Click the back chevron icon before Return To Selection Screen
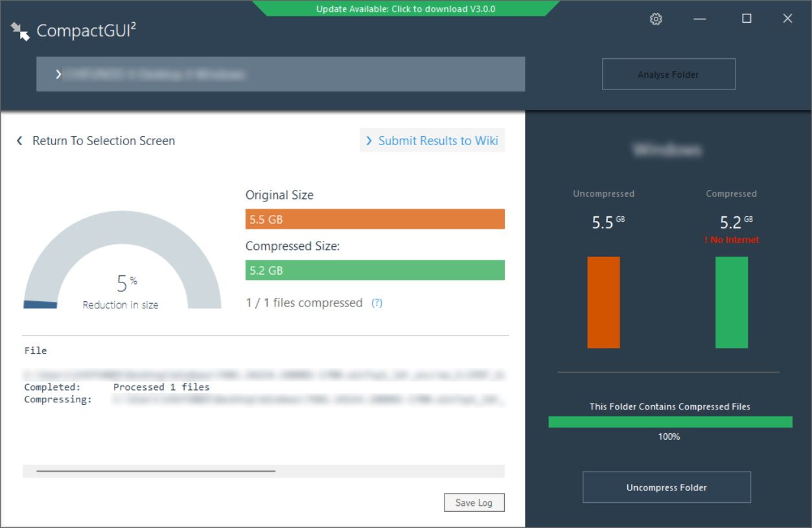This screenshot has height=528, width=812. [x=19, y=141]
